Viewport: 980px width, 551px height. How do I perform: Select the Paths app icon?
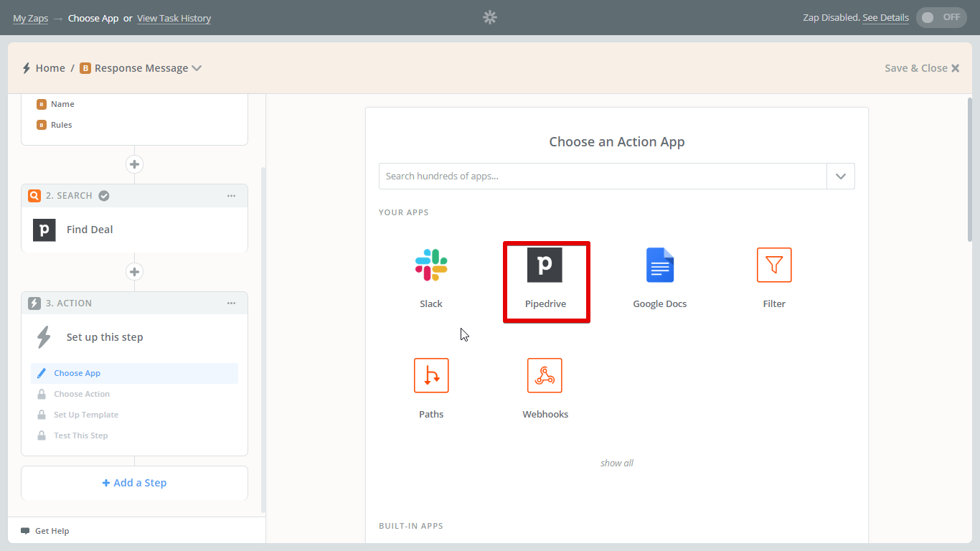point(431,375)
